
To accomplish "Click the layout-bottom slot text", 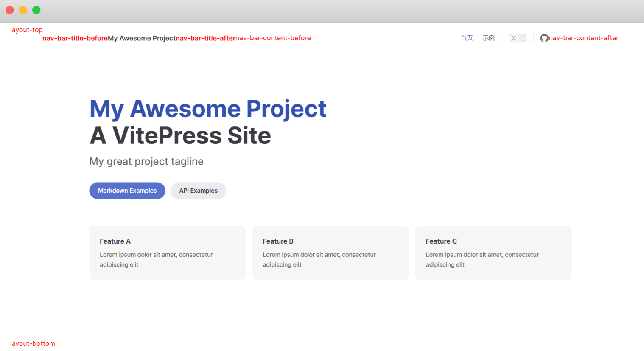I will pyautogui.click(x=33, y=344).
